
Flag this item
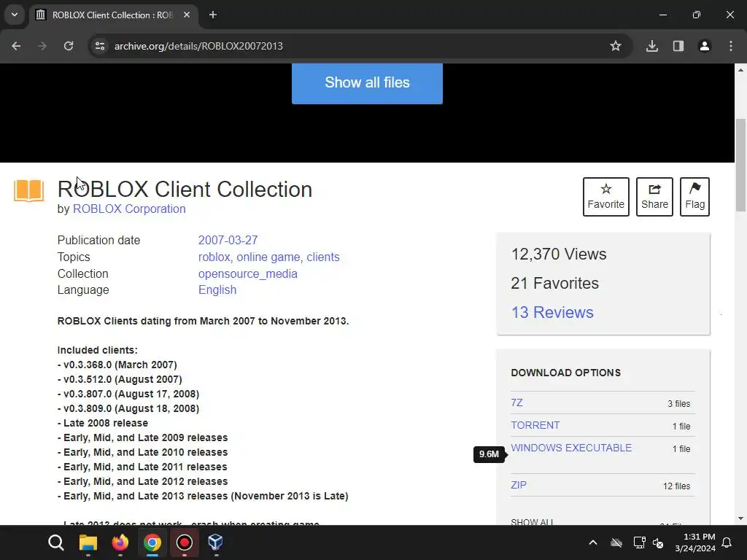[694, 197]
